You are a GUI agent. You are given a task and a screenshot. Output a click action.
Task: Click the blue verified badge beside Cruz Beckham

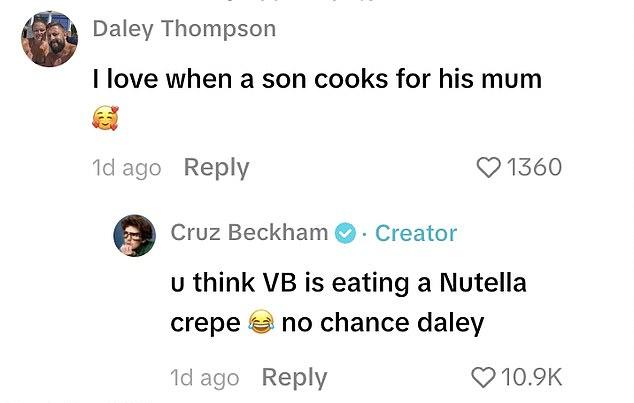pos(345,233)
